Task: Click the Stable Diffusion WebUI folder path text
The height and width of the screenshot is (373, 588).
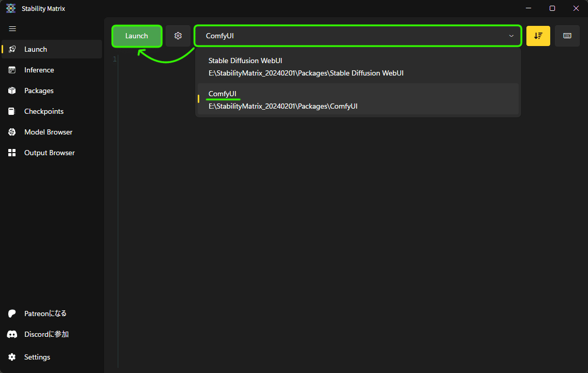Action: [x=306, y=73]
